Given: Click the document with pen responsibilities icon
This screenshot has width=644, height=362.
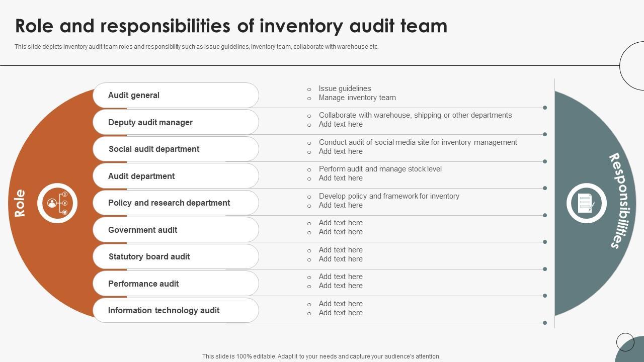Looking at the screenshot, I should [x=586, y=203].
